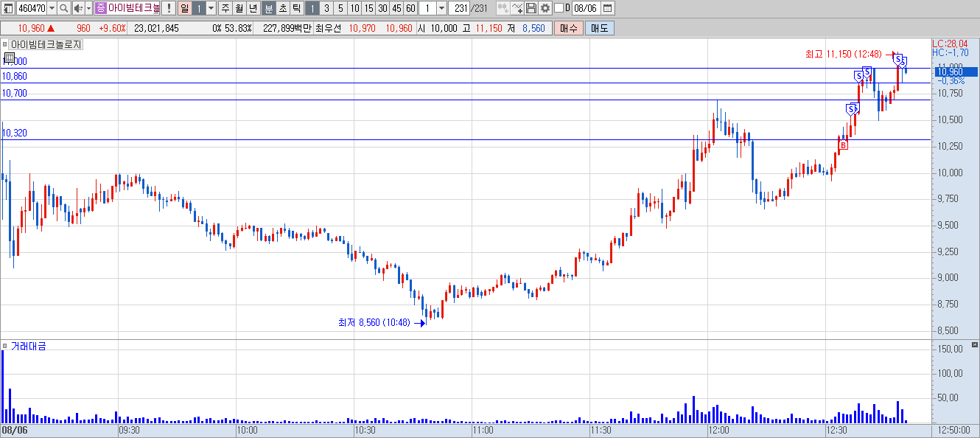The height and width of the screenshot is (438, 980).
Task: Click the 매도 sell button
Action: [599, 28]
